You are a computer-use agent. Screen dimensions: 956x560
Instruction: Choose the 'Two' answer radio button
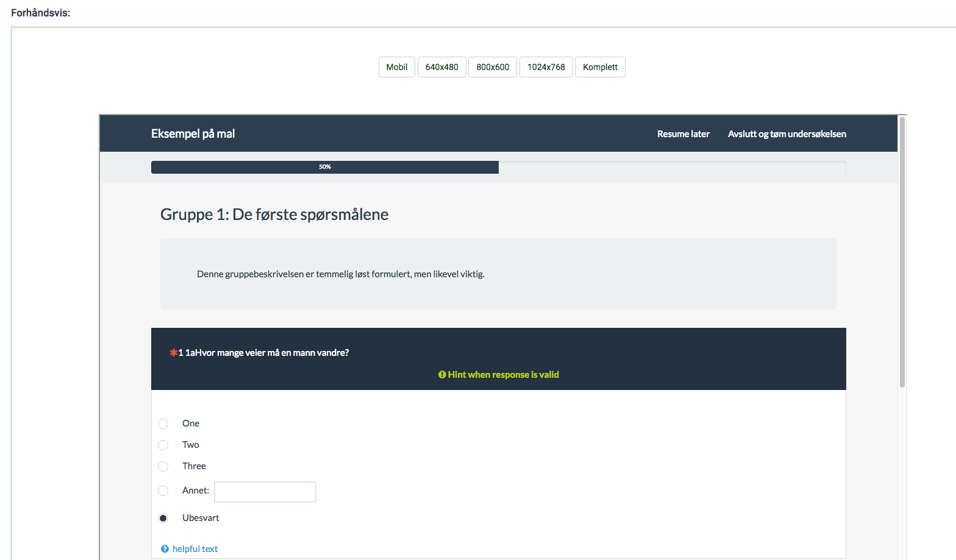(163, 445)
